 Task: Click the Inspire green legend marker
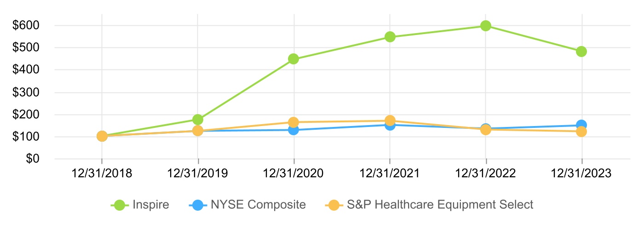pyautogui.click(x=120, y=205)
